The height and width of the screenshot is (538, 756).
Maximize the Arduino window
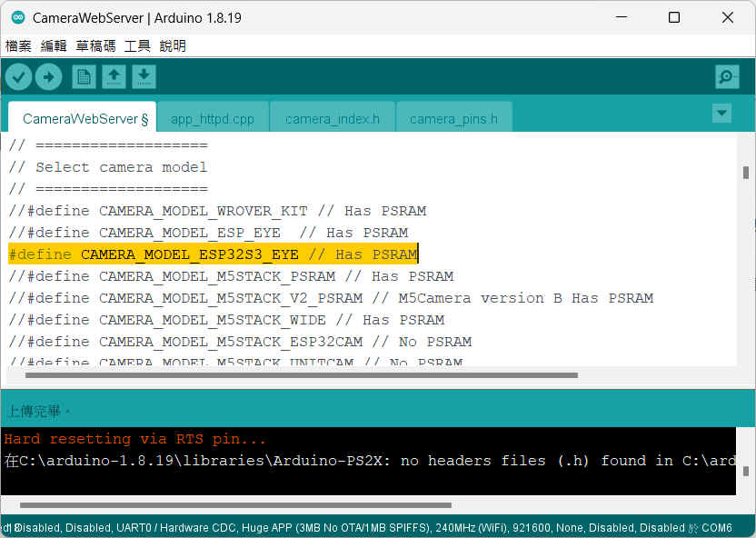(674, 18)
